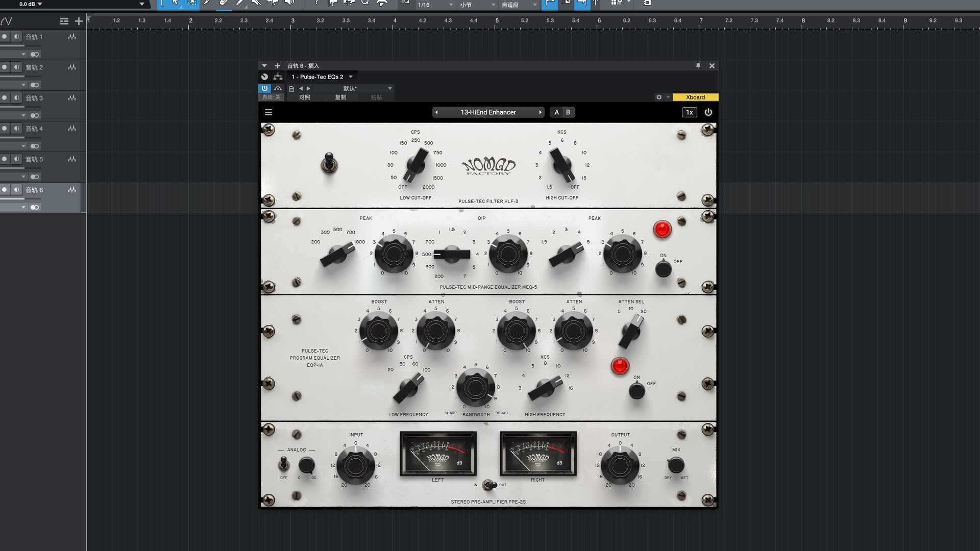
Task: Click the 粘贴 paste button
Action: 376,97
